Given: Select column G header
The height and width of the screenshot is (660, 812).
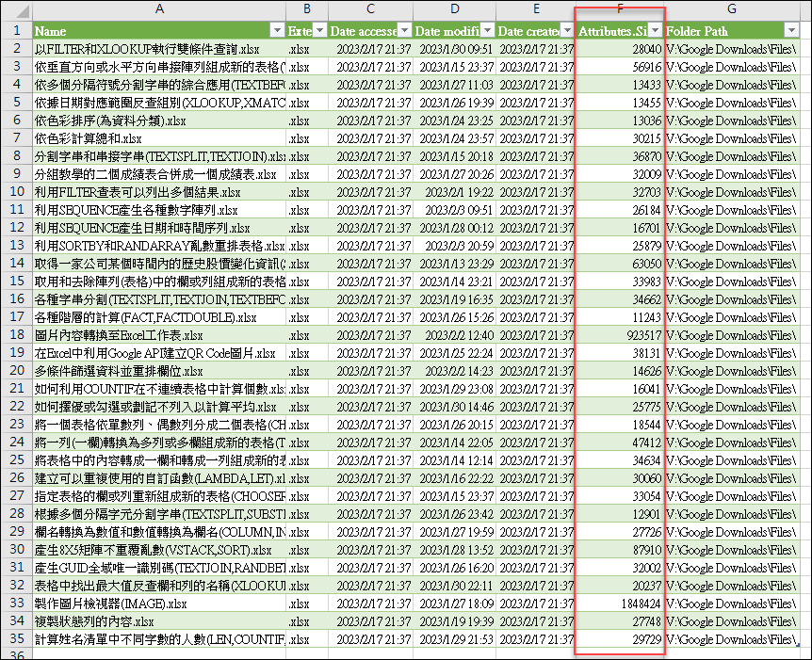Looking at the screenshot, I should 732,8.
